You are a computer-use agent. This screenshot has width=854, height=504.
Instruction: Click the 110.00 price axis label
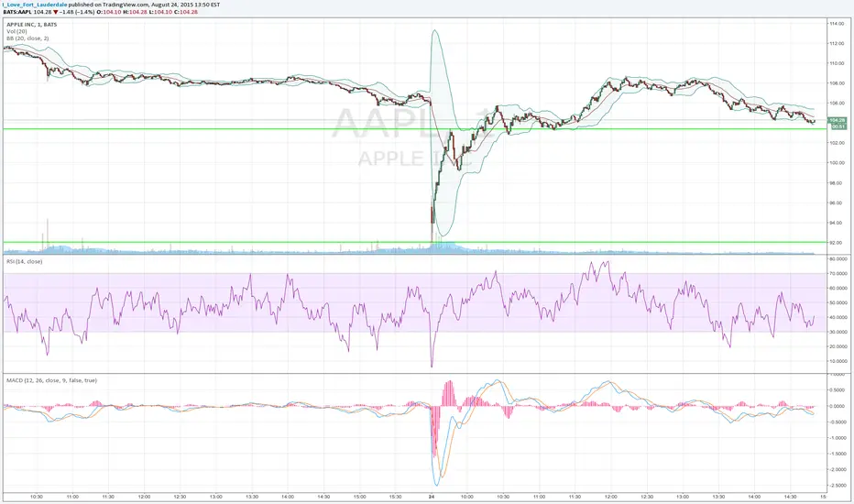coord(838,63)
